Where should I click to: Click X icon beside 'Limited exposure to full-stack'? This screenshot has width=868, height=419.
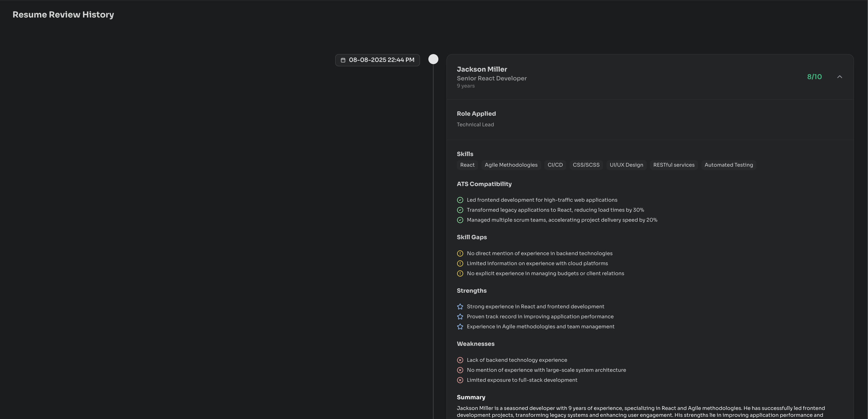[460, 380]
